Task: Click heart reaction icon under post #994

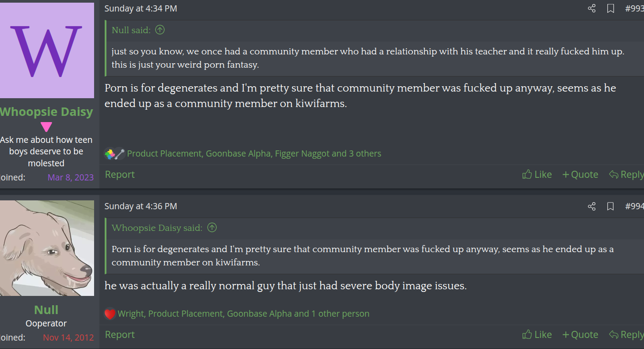Action: (x=110, y=314)
